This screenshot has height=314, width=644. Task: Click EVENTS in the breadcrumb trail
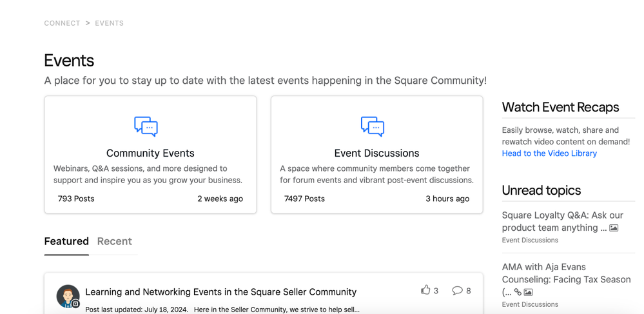[109, 23]
